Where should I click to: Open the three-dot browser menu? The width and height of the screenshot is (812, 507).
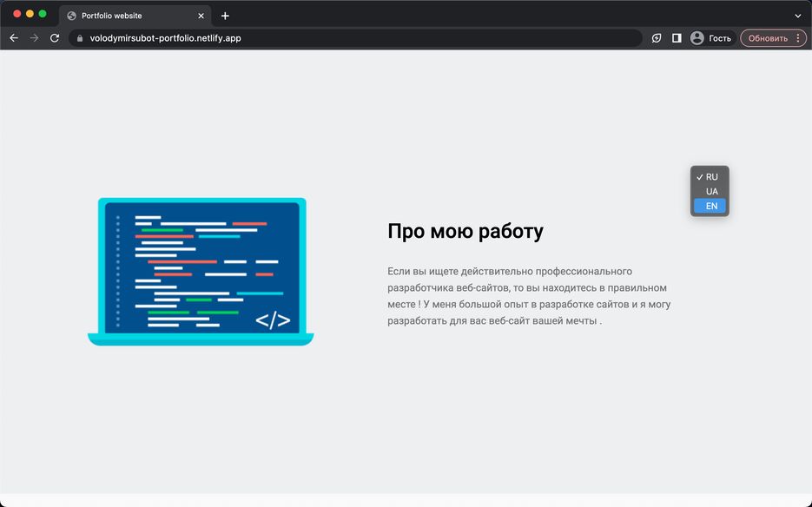tap(796, 37)
